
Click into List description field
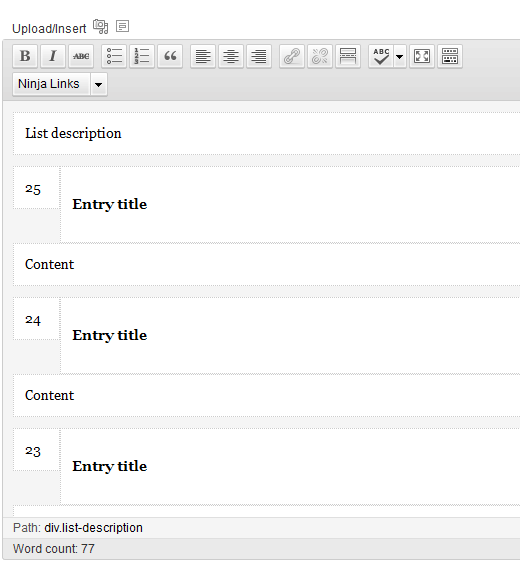(266, 134)
